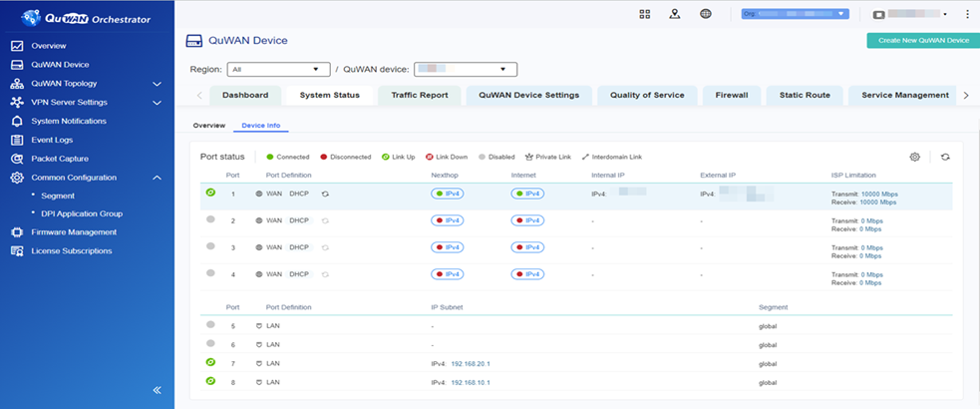
Task: Show earlier tabs with left arrow
Action: pos(199,96)
